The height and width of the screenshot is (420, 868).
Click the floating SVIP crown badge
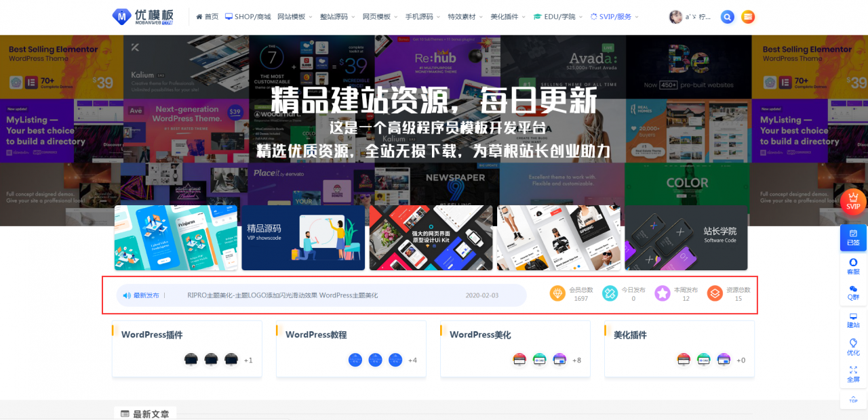pyautogui.click(x=853, y=203)
